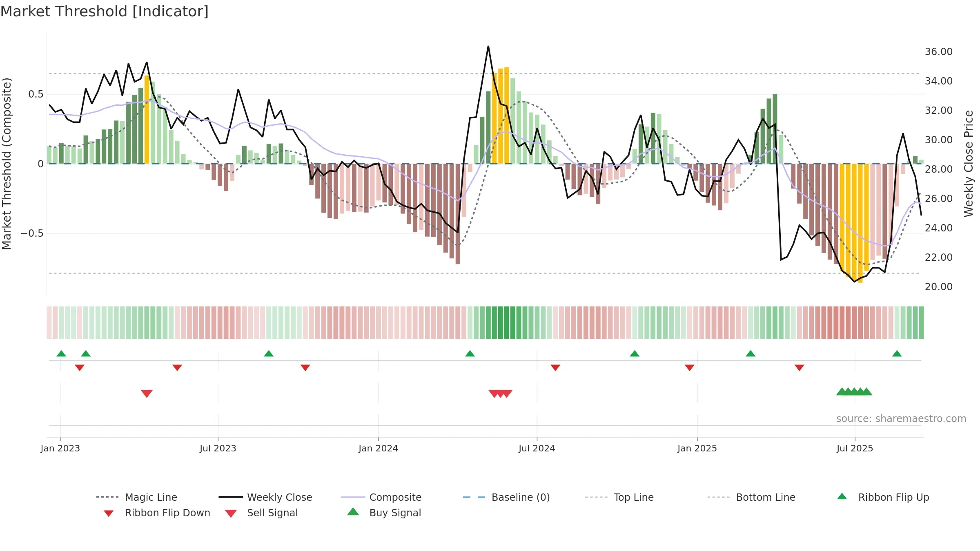Click the red flip-down triangle around Apr 2025
980x551 pixels.
[800, 368]
